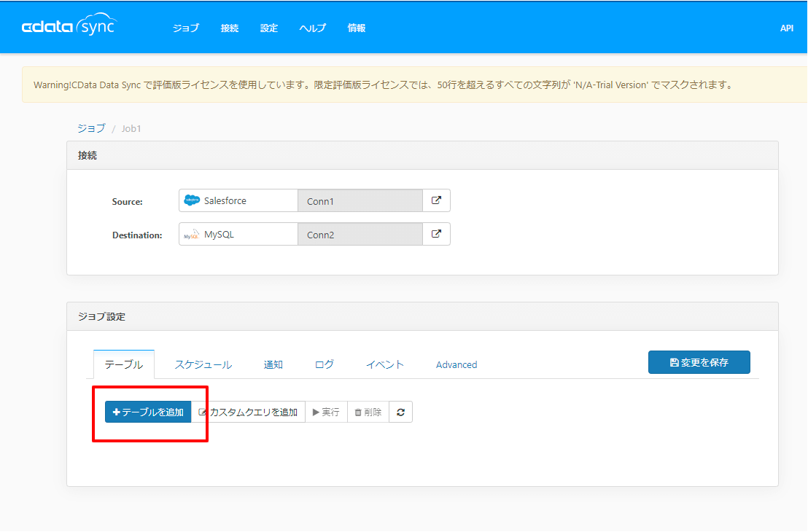This screenshot has width=808, height=532.
Task: Switch to the スケジュール tab
Action: pyautogui.click(x=203, y=364)
